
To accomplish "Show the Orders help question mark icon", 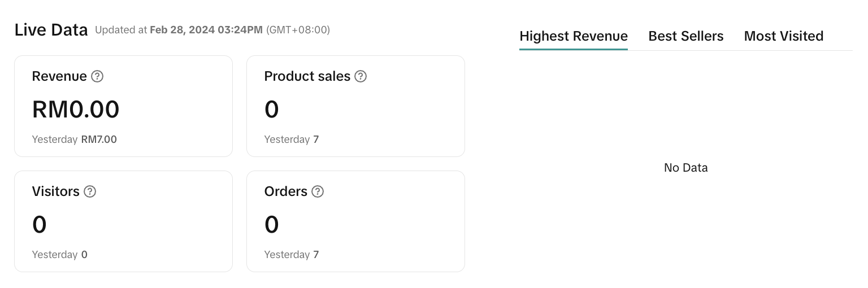I will [318, 191].
